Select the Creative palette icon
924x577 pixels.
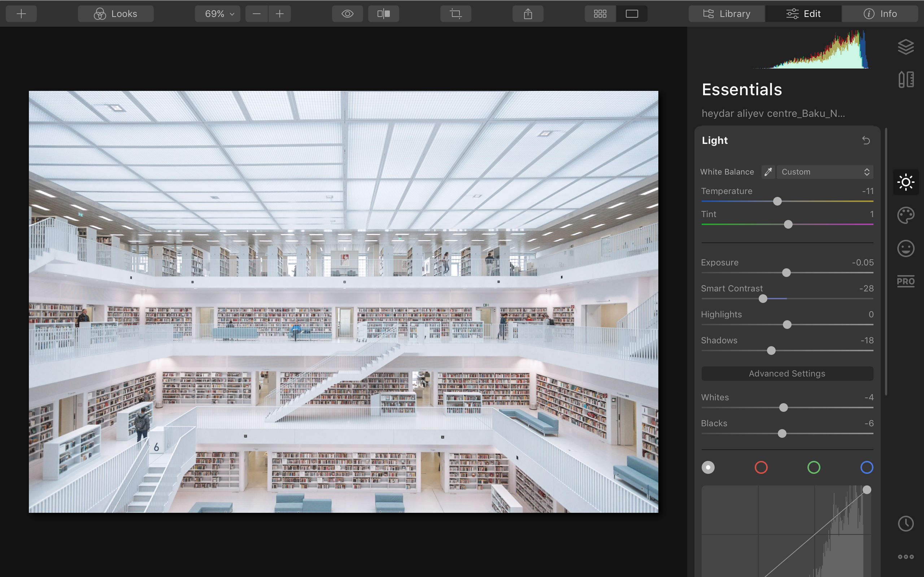point(905,215)
